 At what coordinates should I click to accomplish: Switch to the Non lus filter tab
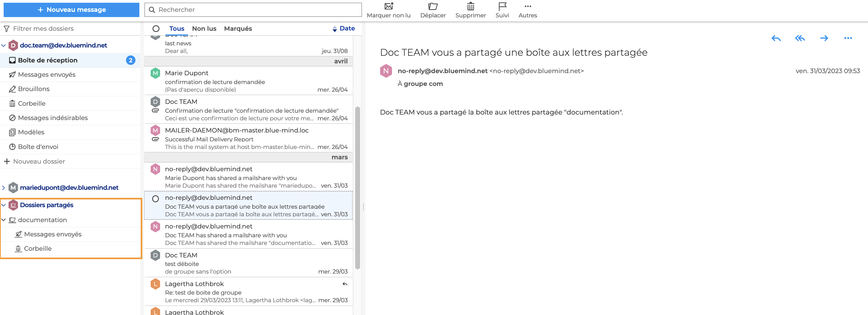[x=204, y=29]
